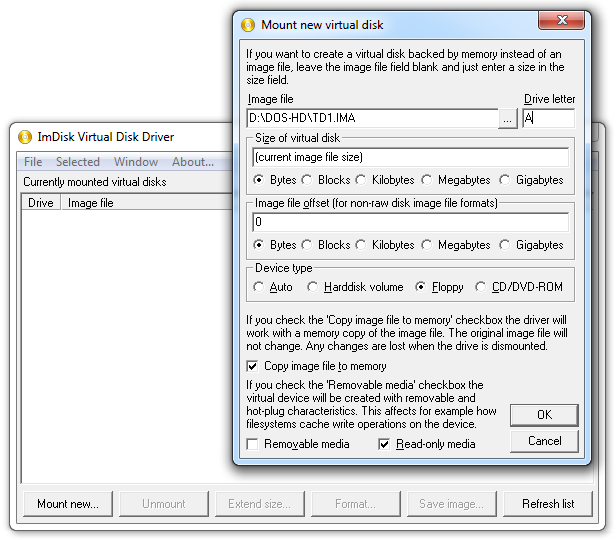Open the File menu
Screen dimensions: 616x540
[33, 162]
